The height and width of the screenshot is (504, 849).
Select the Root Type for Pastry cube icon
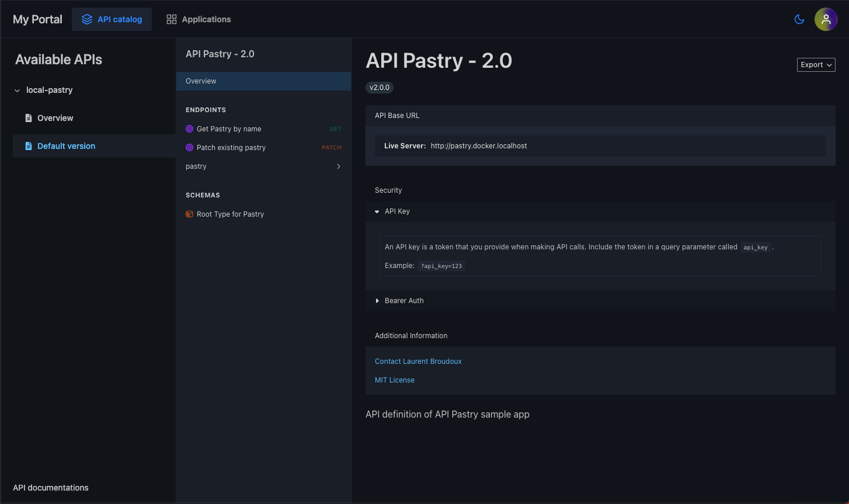click(189, 214)
